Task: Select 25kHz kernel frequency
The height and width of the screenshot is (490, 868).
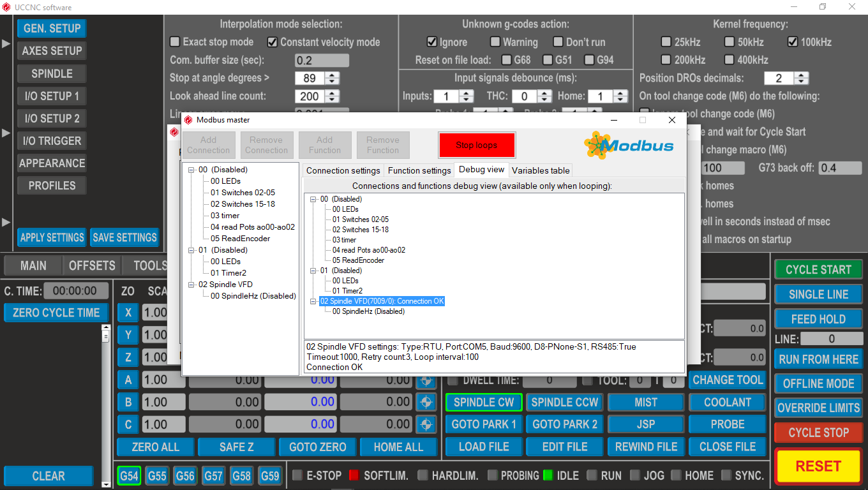Action: (666, 42)
